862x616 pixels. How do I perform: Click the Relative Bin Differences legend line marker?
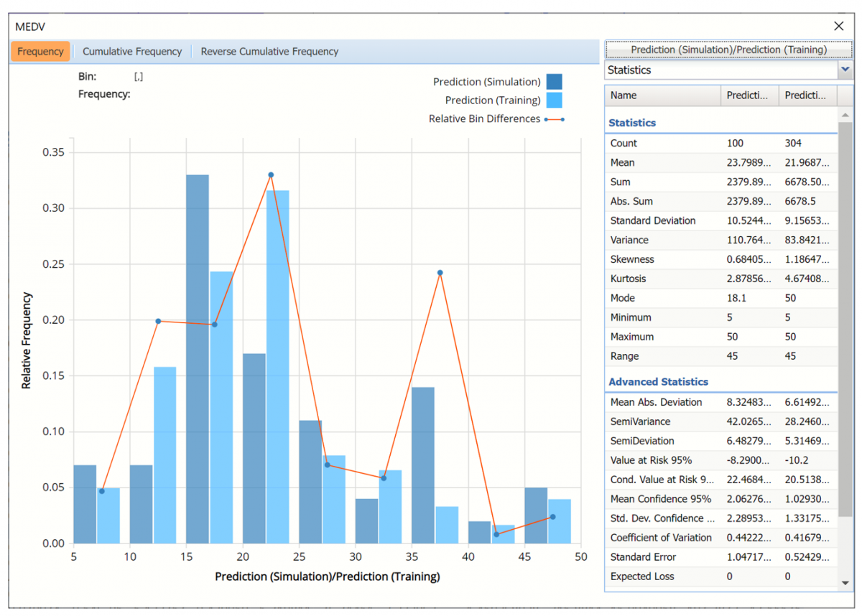pyautogui.click(x=554, y=119)
